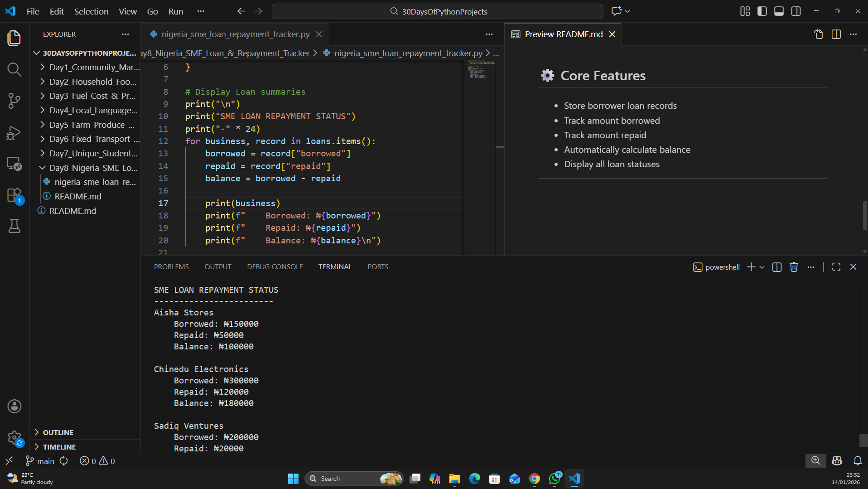
Task: Open the Search view in activity bar
Action: coord(14,69)
